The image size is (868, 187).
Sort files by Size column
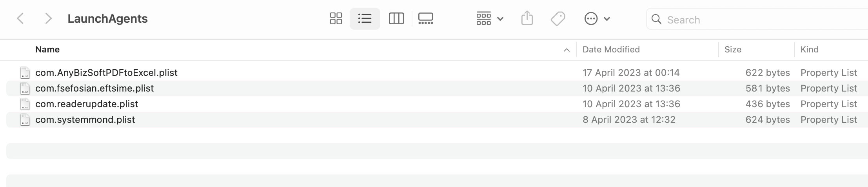[x=733, y=49]
